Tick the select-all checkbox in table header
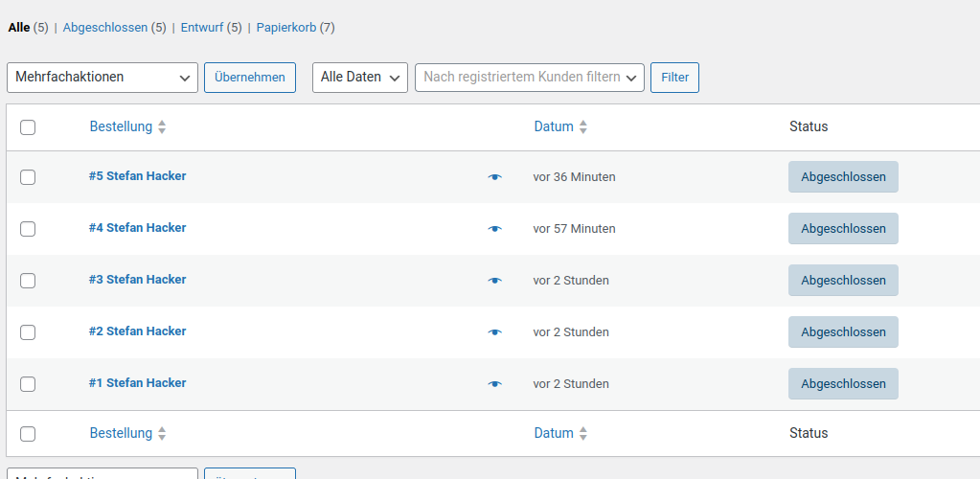Viewport: 980px width, 479px height. (28, 127)
